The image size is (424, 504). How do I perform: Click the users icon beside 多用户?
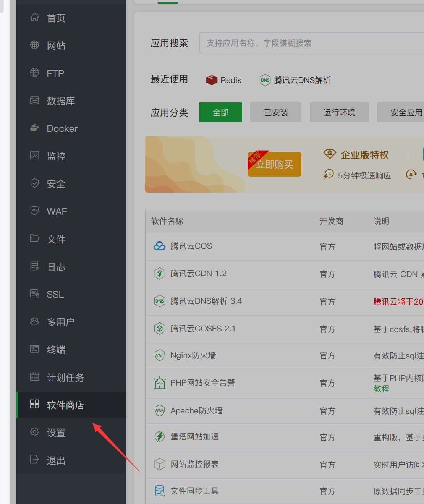34,321
